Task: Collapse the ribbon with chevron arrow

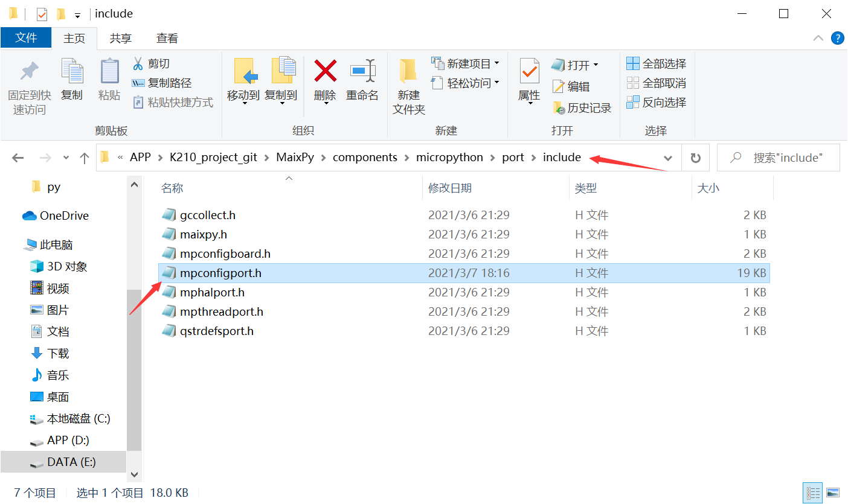Action: (x=818, y=38)
